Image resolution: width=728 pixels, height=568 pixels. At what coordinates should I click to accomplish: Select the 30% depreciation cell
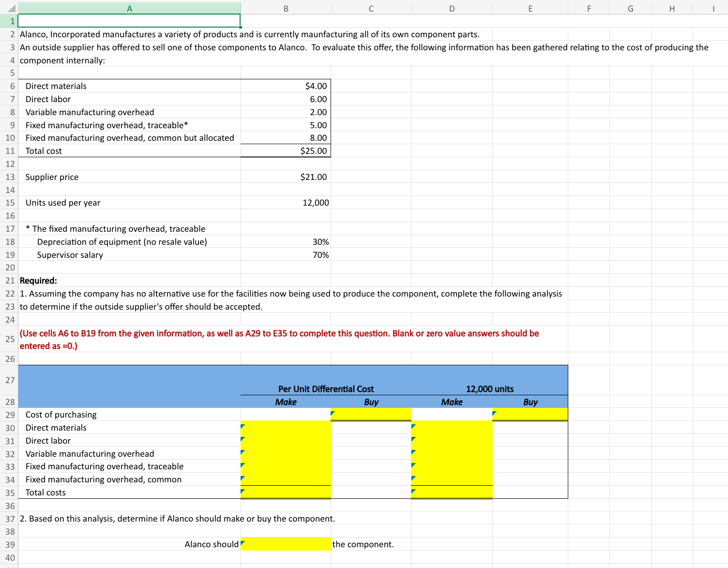286,242
